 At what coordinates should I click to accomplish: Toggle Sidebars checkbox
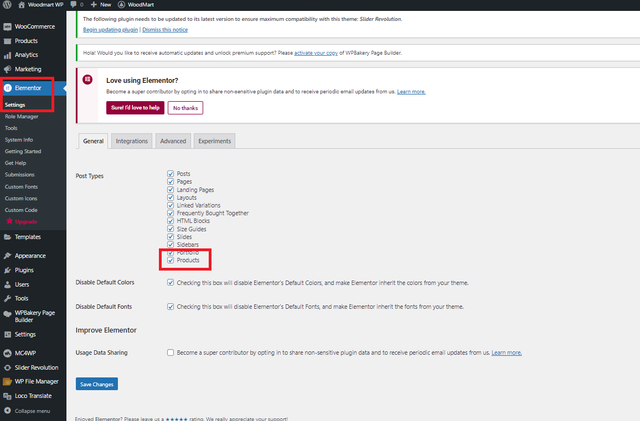click(171, 244)
